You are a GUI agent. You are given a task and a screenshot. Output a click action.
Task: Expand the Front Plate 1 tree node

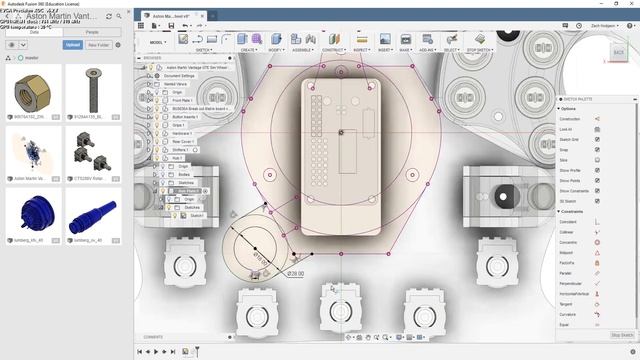(x=149, y=100)
